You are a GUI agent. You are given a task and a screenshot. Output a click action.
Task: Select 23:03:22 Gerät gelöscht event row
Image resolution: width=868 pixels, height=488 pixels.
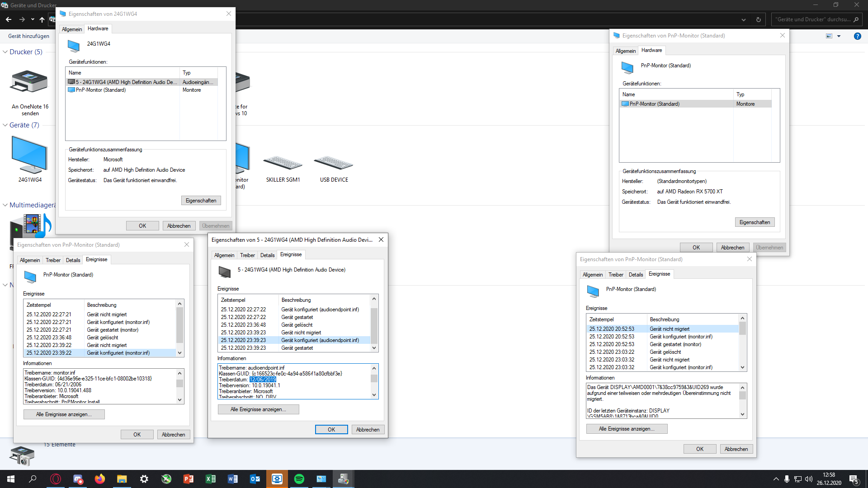click(663, 352)
